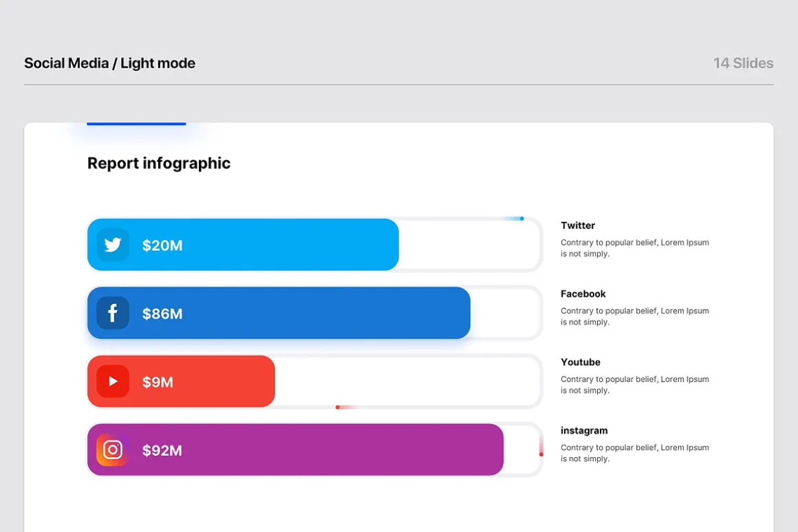Click the Twitter heading text
The width and height of the screenshot is (798, 532).
pyautogui.click(x=578, y=225)
